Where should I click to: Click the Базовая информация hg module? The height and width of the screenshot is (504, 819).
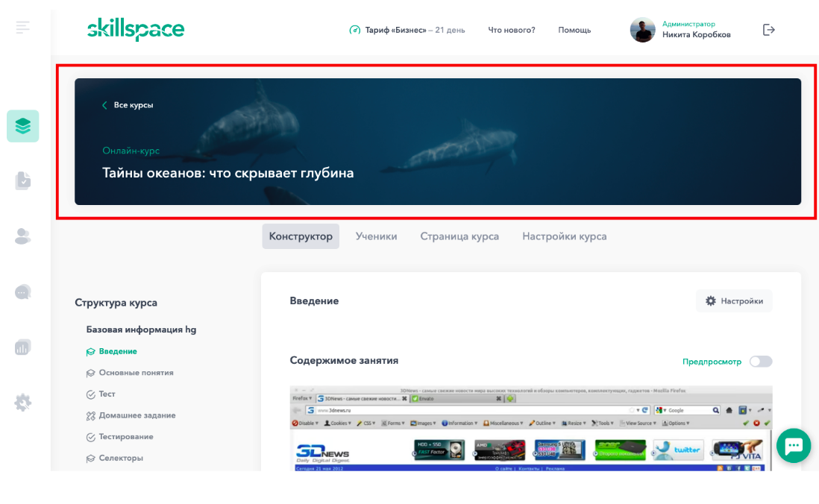click(x=141, y=330)
